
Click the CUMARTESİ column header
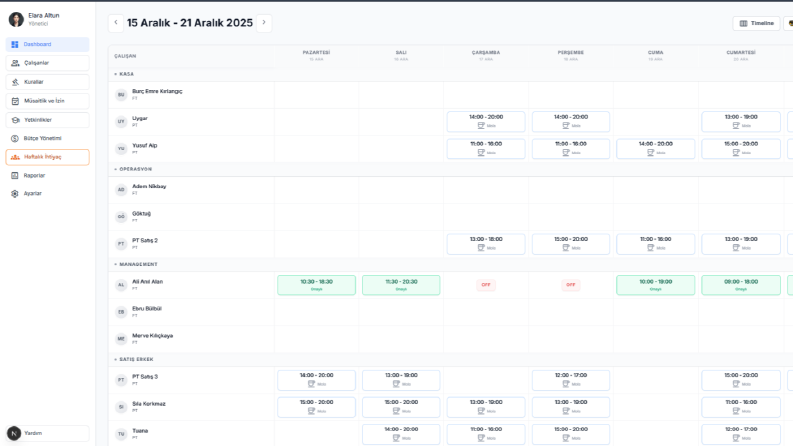tap(741, 56)
